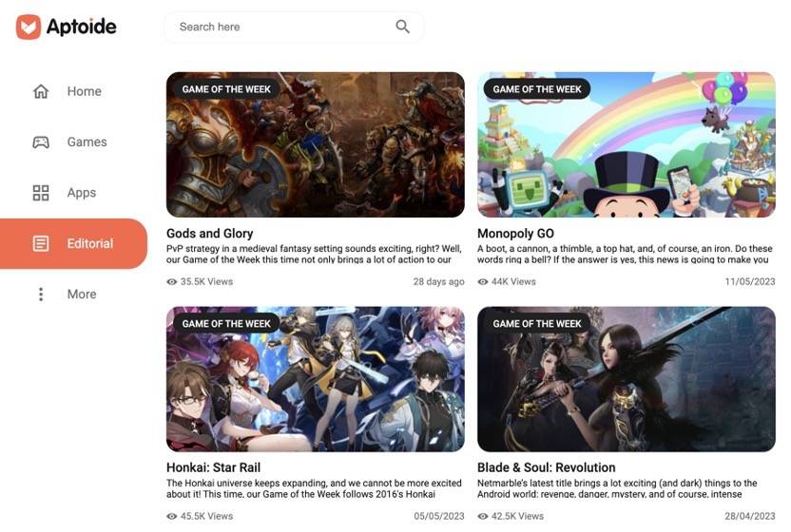Image resolution: width=791 pixels, height=532 pixels.
Task: Click the '28 days ago' date text
Action: click(439, 282)
